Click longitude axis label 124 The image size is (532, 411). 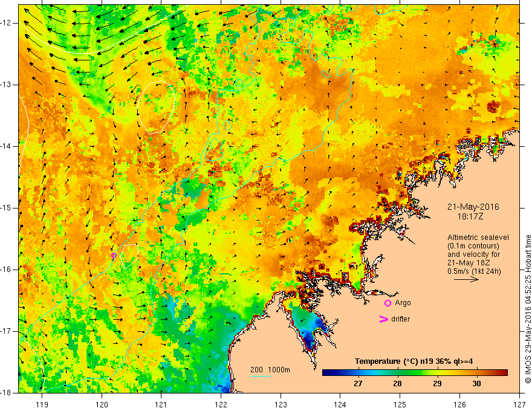(x=340, y=404)
